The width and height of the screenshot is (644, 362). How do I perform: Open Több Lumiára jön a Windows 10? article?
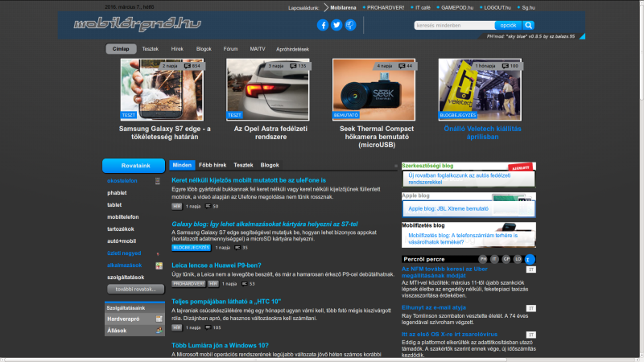point(220,346)
